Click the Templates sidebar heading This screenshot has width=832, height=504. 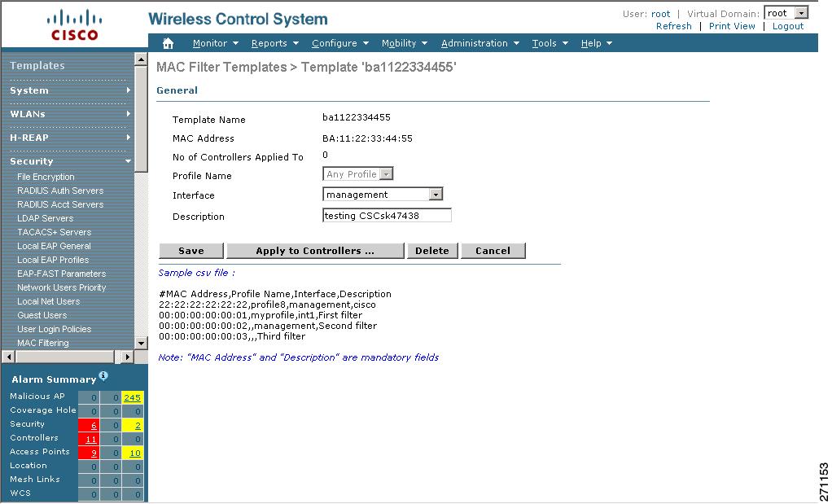37,66
